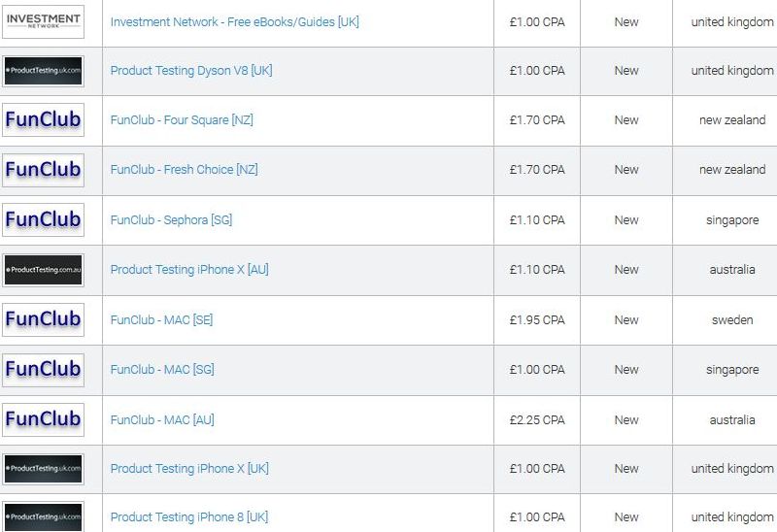Open Product Testing iPhone X [AU] link
Viewport: 777px width, 532px height.
tap(189, 270)
